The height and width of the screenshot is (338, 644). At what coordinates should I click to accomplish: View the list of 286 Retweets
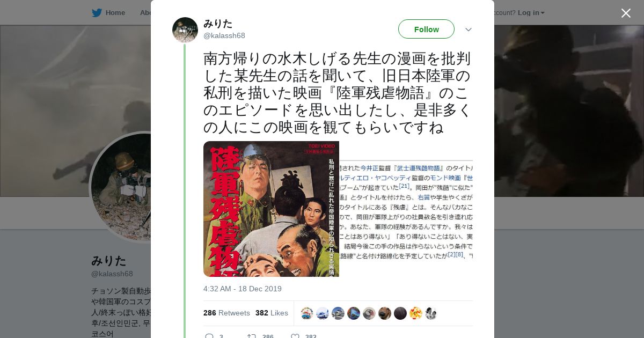point(226,313)
